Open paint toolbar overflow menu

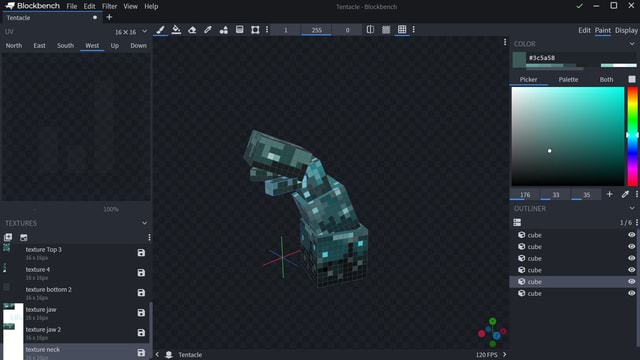(x=413, y=29)
